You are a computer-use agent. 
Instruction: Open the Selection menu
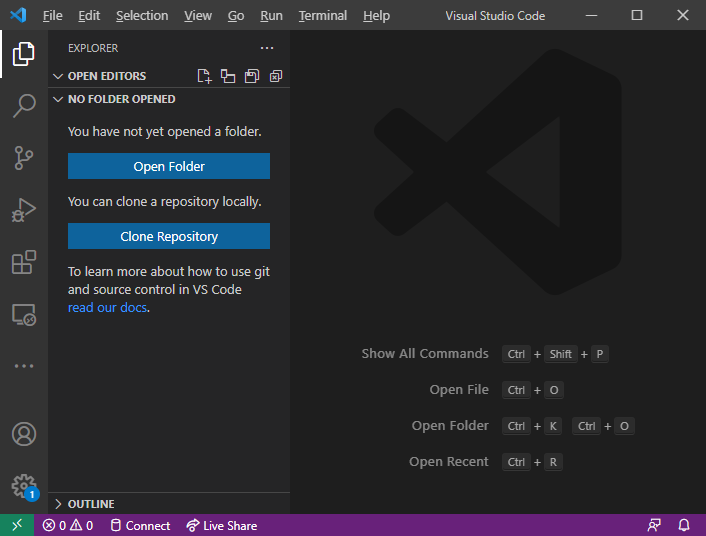[x=142, y=16]
